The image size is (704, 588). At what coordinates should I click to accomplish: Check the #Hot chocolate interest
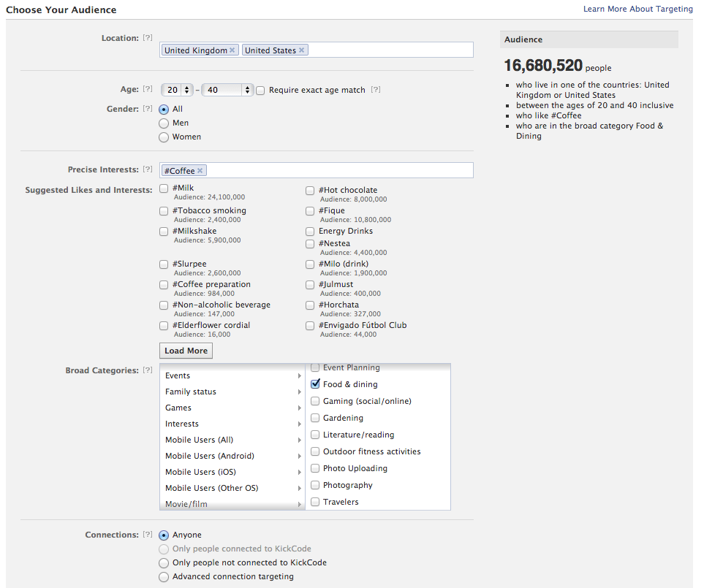310,191
